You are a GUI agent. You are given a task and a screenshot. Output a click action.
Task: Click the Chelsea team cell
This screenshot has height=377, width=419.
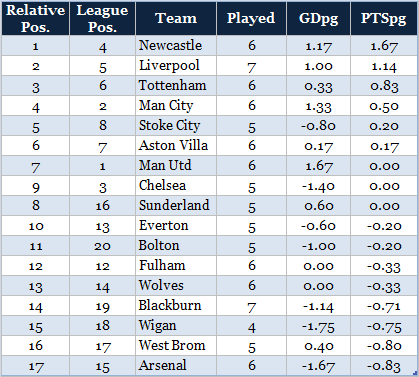pyautogui.click(x=176, y=186)
